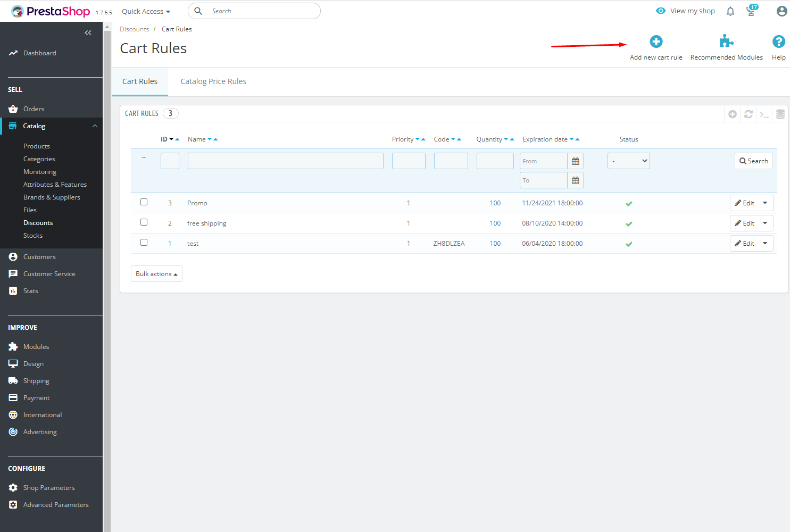Click the ID filter input
The width and height of the screenshot is (790, 532).
[x=170, y=161]
